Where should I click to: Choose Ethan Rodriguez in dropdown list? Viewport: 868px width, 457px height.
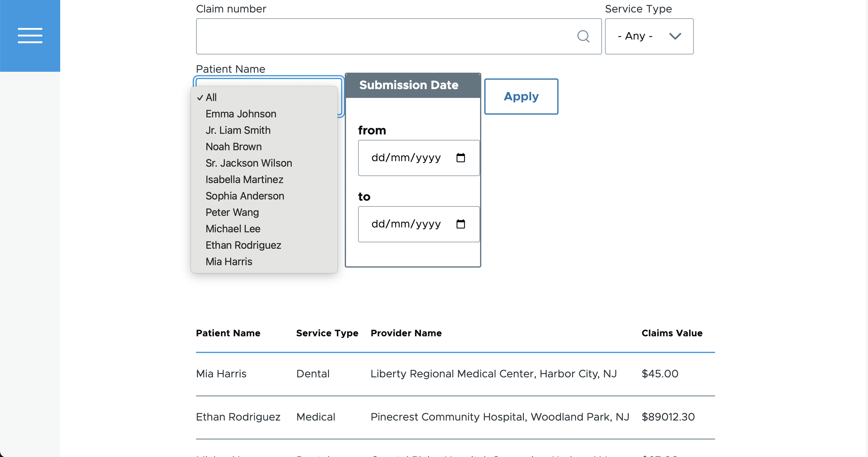point(243,245)
